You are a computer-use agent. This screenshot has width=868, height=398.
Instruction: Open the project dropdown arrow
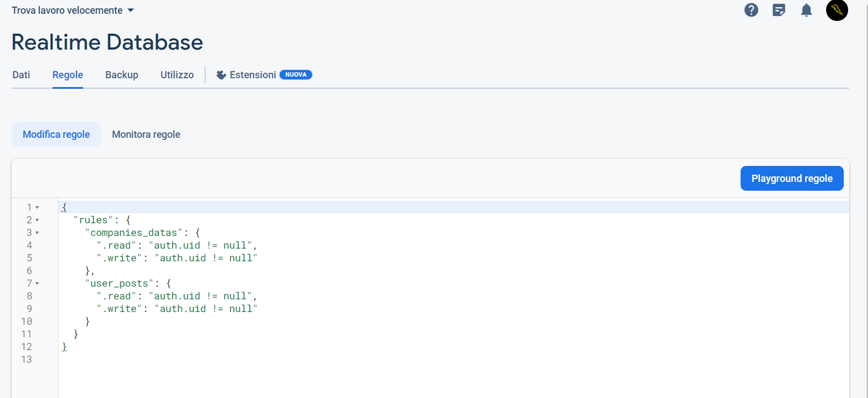[x=131, y=10]
